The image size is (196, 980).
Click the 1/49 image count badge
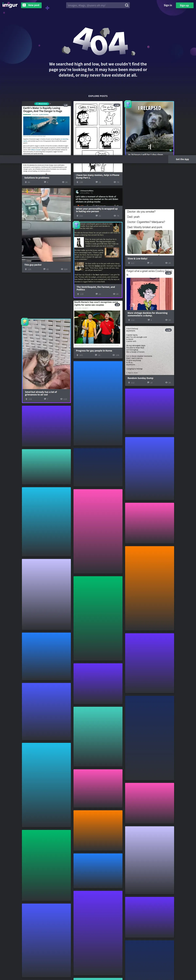click(x=168, y=273)
